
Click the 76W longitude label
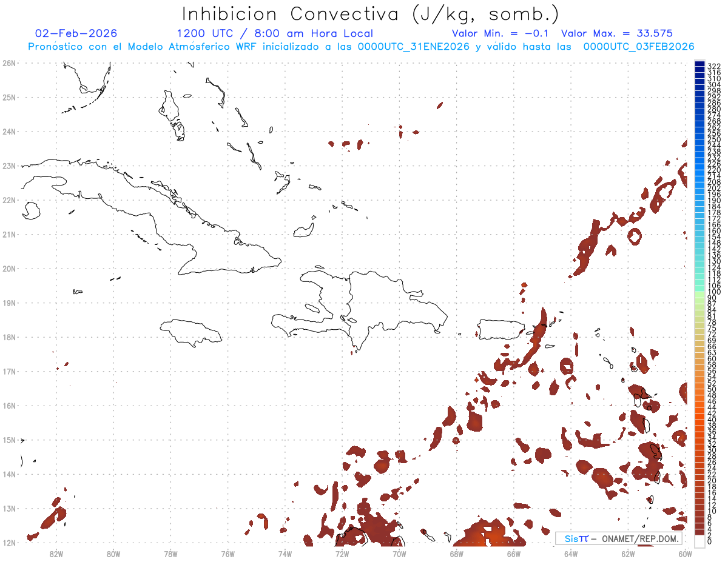tap(227, 554)
